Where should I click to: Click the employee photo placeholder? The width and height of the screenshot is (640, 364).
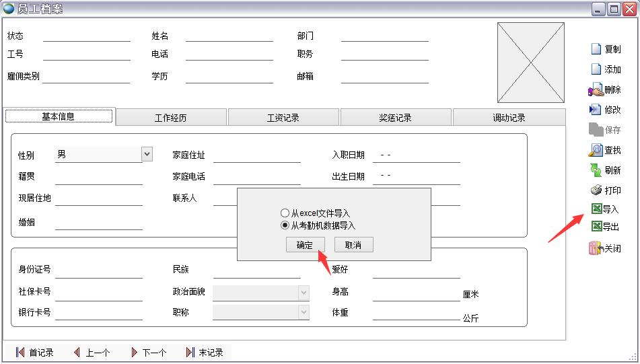click(530, 63)
